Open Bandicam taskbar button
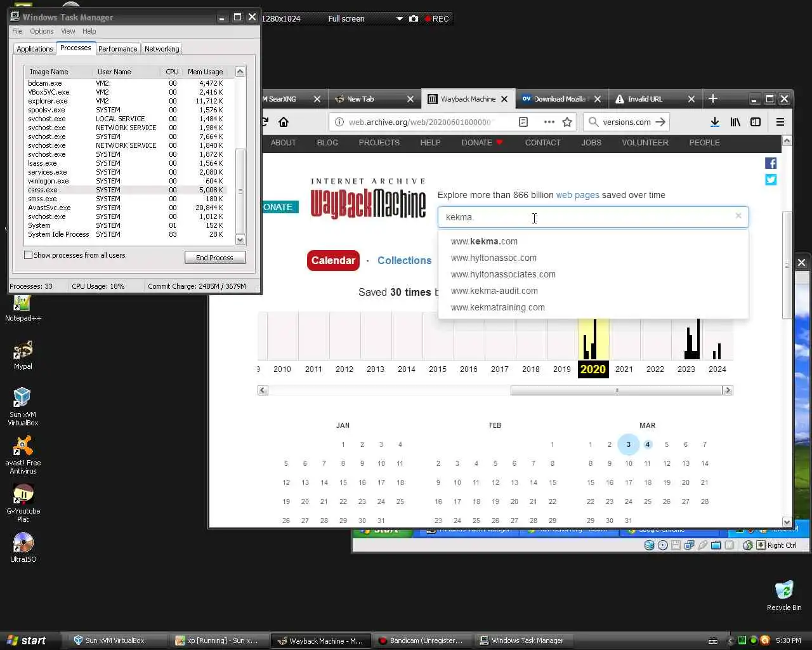 click(x=422, y=640)
